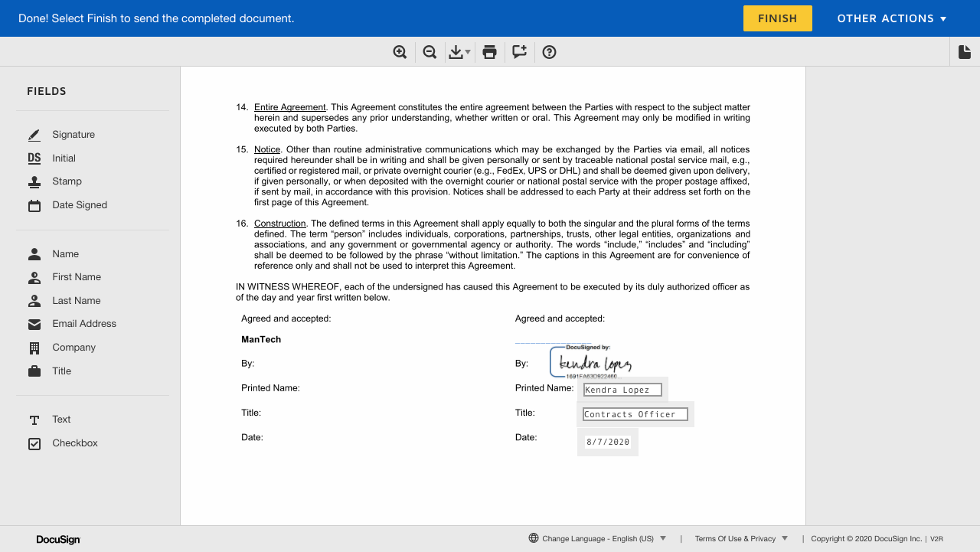Open the Change Language dropdown
Viewport: 980px width, 552px height.
(602, 538)
